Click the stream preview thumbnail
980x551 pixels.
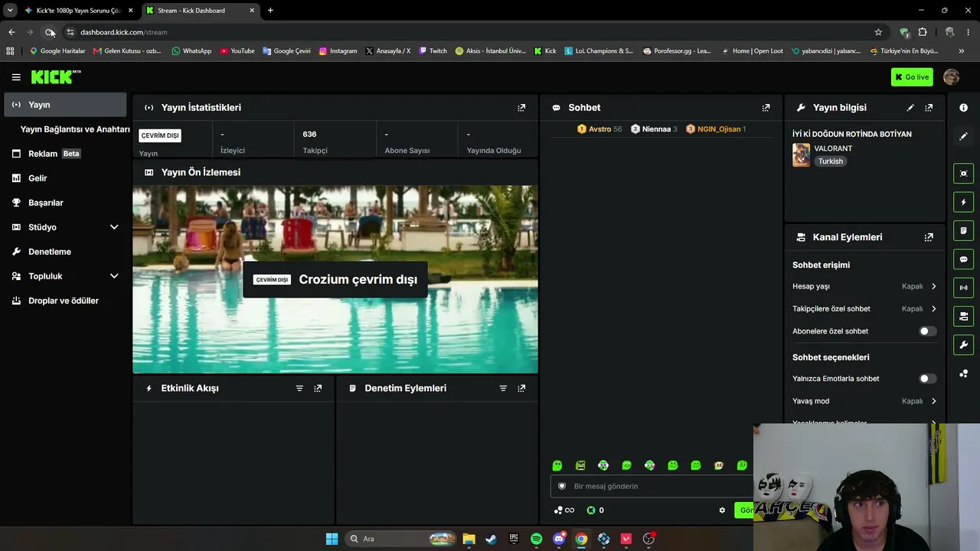[335, 279]
